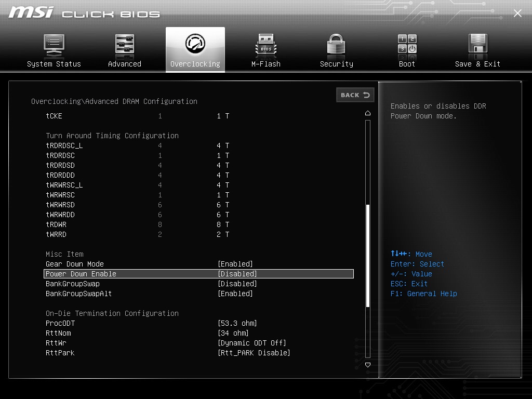
Task: Click the Gear Down Mode label
Action: pyautogui.click(x=75, y=264)
